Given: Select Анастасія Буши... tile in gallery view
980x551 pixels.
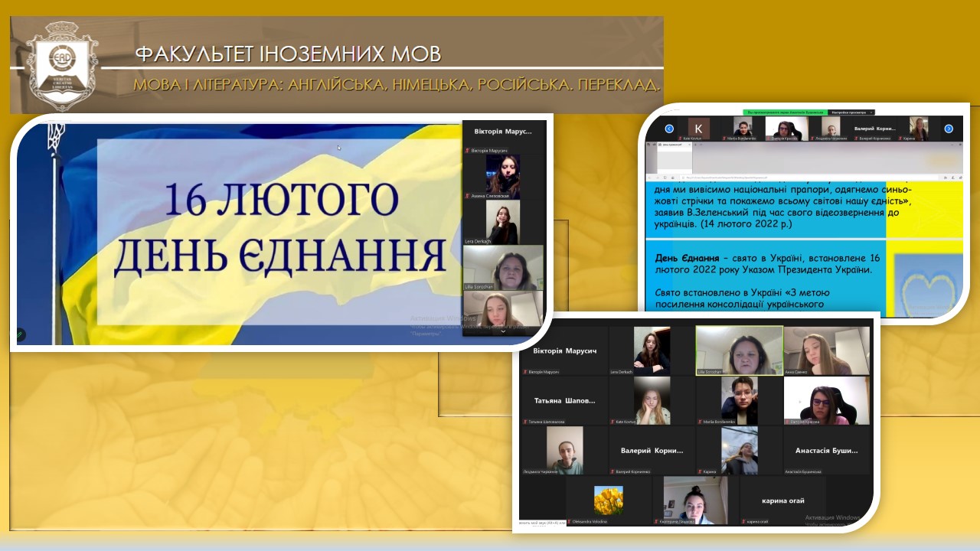Looking at the screenshot, I should click(x=827, y=450).
